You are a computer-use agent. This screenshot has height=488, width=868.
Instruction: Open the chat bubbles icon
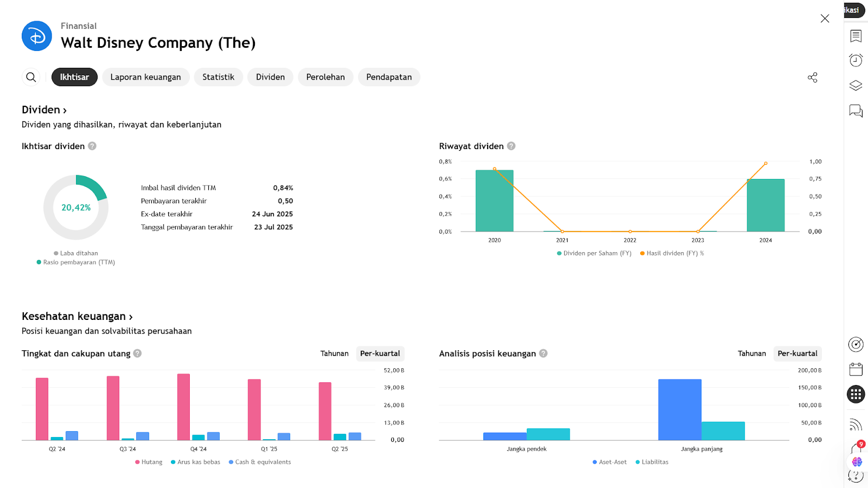tap(856, 111)
